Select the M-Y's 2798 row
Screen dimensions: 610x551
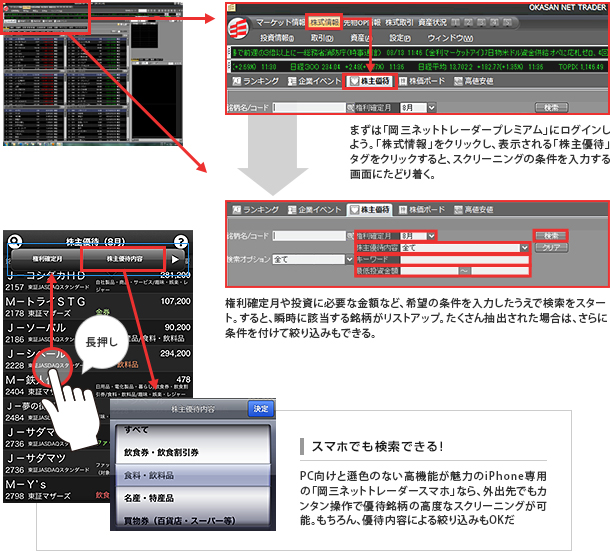(57, 490)
